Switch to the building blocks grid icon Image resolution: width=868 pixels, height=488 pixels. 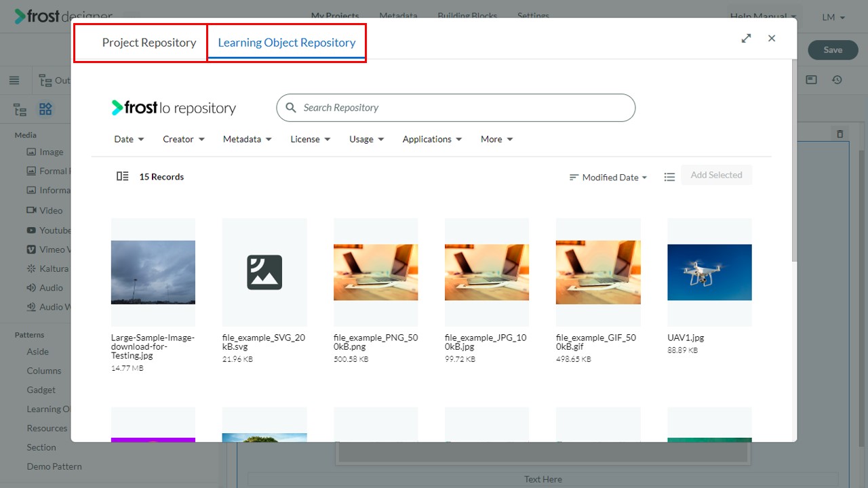pyautogui.click(x=45, y=109)
